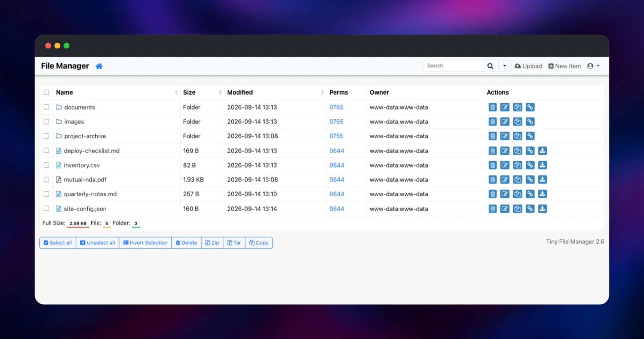Click the search magnifier icon
Viewport: 644px width, 339px height.
point(490,66)
